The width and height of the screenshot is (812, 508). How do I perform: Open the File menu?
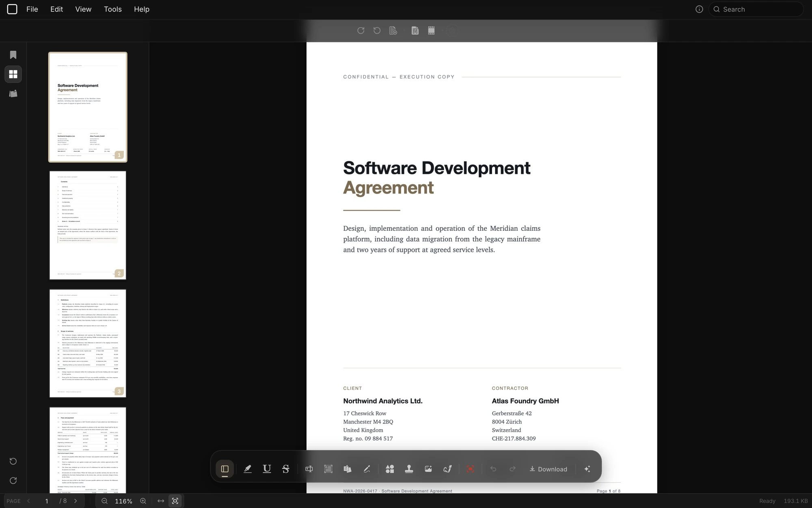click(x=32, y=9)
